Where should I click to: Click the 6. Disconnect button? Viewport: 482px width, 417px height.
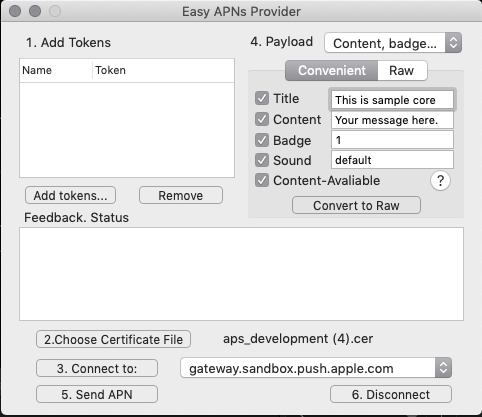tap(391, 394)
